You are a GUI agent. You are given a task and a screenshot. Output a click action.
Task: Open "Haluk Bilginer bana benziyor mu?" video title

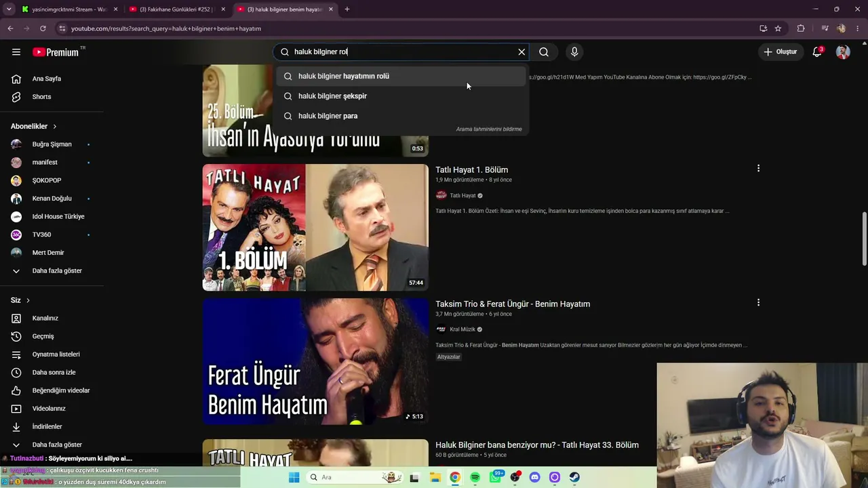pos(537,445)
